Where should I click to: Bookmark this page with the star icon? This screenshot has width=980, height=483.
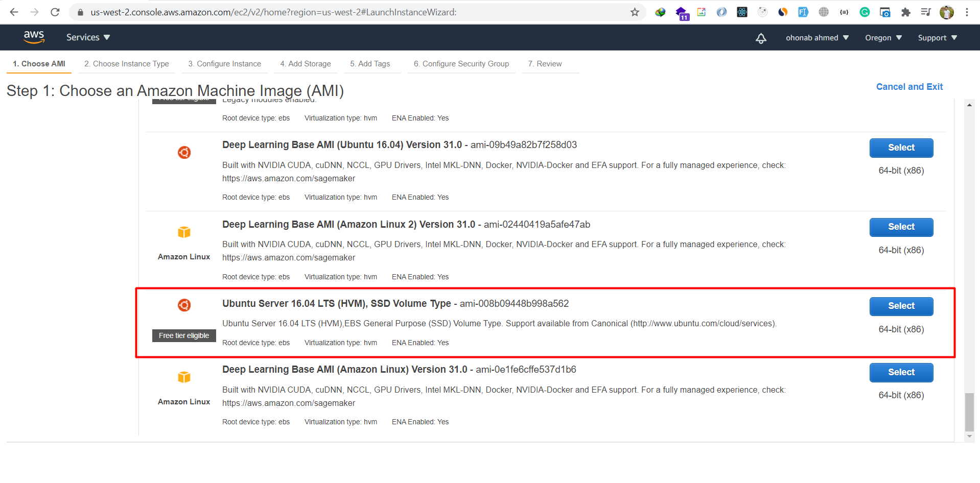coord(635,12)
